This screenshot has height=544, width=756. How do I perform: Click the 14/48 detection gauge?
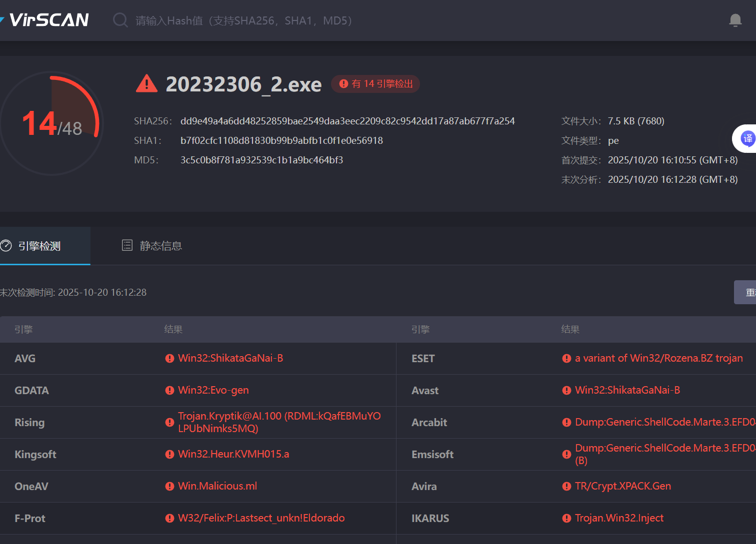51,123
